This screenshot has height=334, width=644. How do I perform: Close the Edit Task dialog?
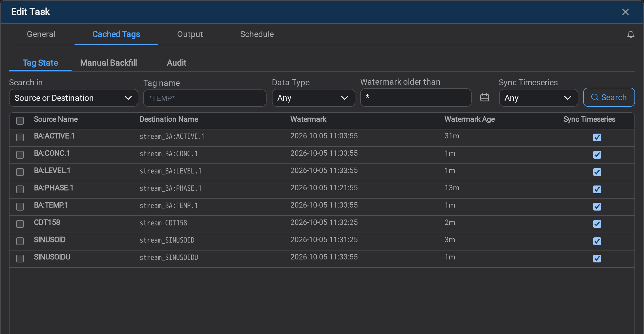625,12
